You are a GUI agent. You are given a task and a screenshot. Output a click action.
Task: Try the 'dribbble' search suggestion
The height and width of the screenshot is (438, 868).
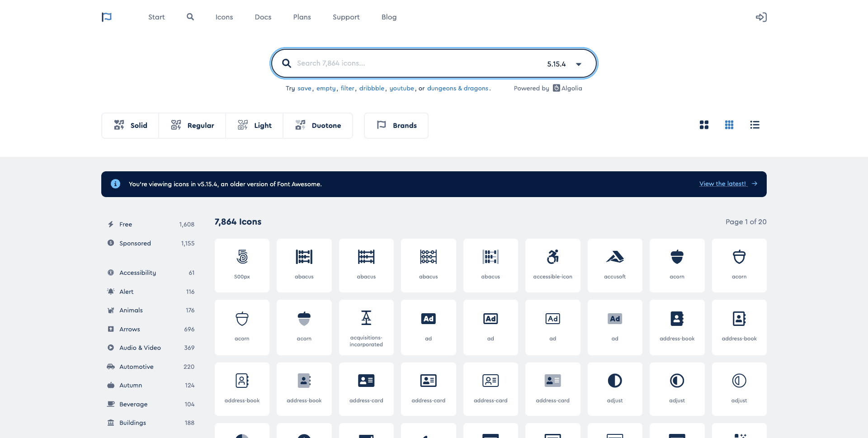coord(372,88)
